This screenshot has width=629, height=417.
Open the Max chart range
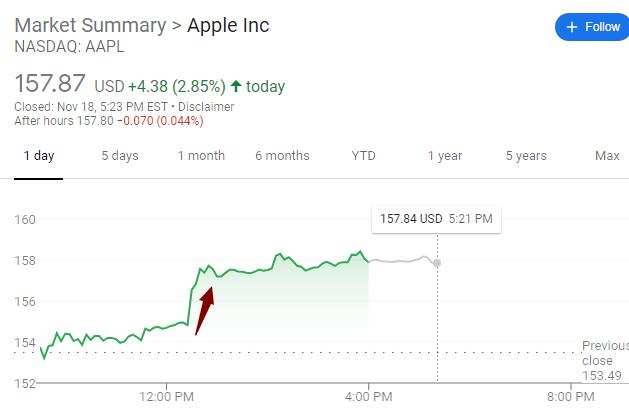607,156
